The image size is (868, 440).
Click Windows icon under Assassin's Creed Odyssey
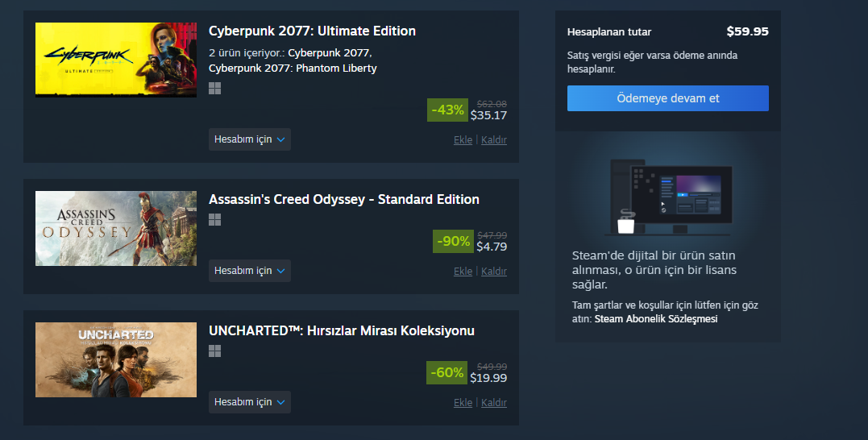[x=214, y=219]
